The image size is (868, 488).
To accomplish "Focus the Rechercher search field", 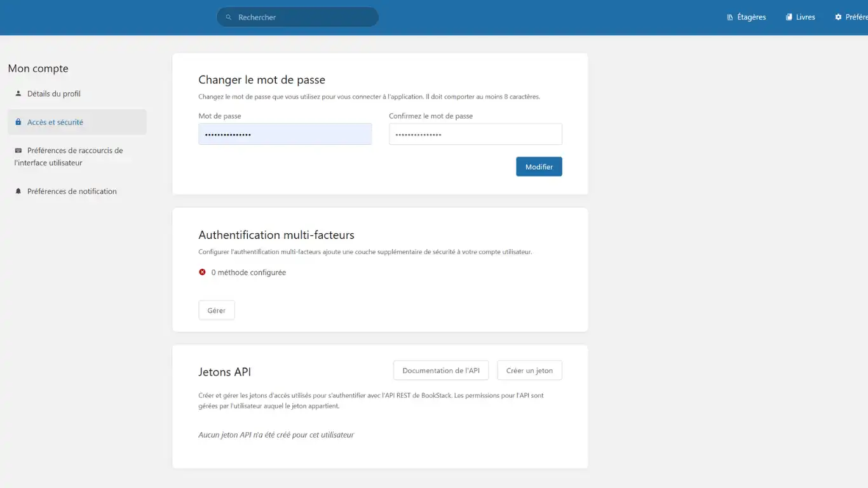I will pyautogui.click(x=305, y=17).
